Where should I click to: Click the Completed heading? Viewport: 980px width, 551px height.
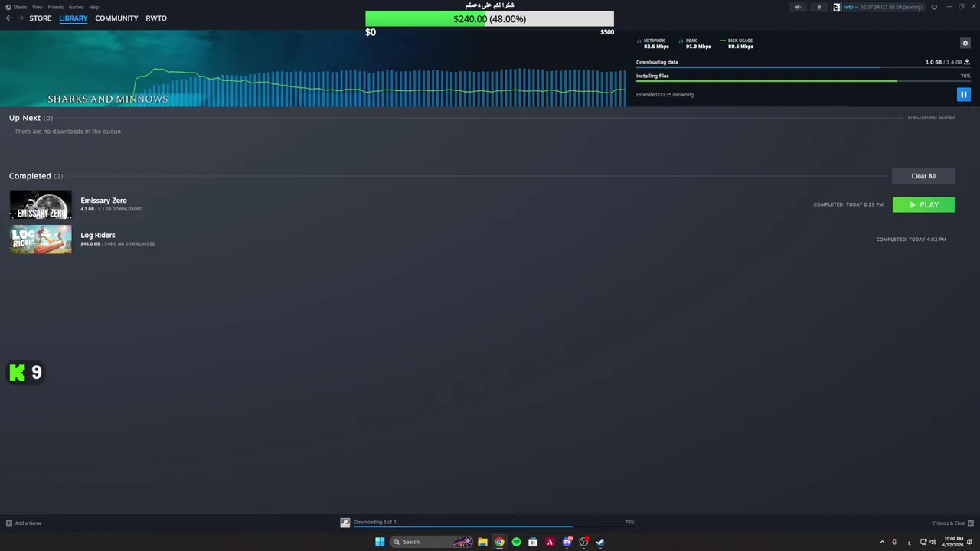click(30, 176)
